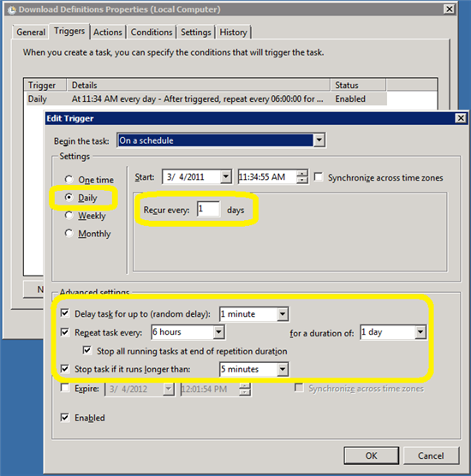The height and width of the screenshot is (476, 471).
Task: Select the Daily trigger row in list
Action: pos(206,99)
